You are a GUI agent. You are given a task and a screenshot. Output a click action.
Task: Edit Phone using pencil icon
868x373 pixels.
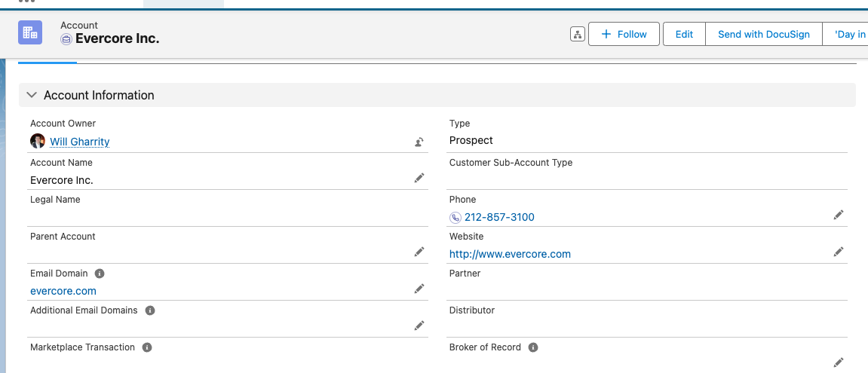click(838, 215)
